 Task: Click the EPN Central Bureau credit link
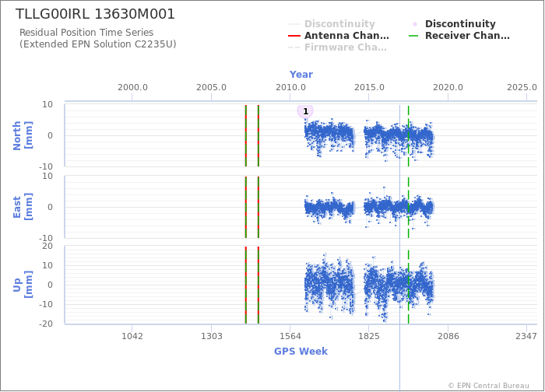pyautogui.click(x=488, y=386)
